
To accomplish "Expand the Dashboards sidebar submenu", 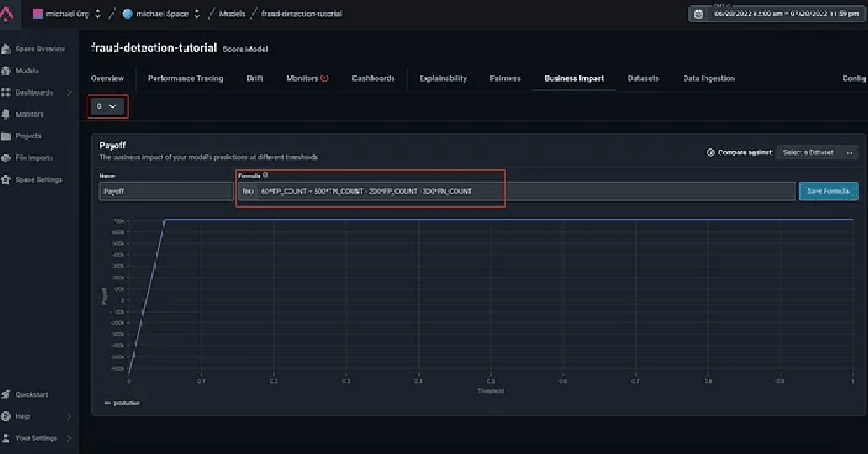I will 69,93.
